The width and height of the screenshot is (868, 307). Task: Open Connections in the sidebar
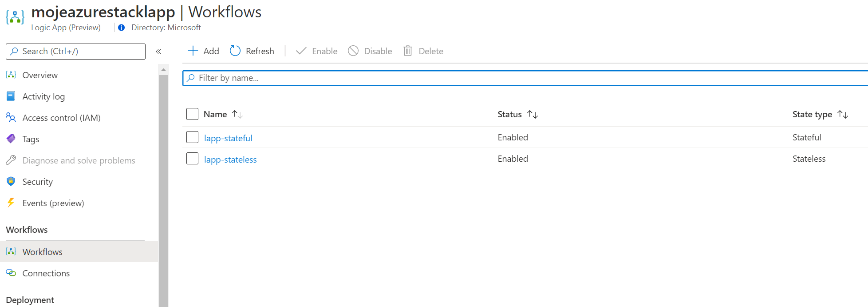pos(46,273)
